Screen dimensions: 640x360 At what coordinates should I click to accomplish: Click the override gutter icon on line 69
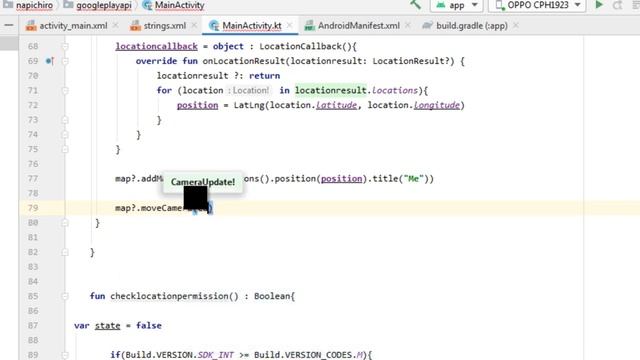pyautogui.click(x=49, y=61)
